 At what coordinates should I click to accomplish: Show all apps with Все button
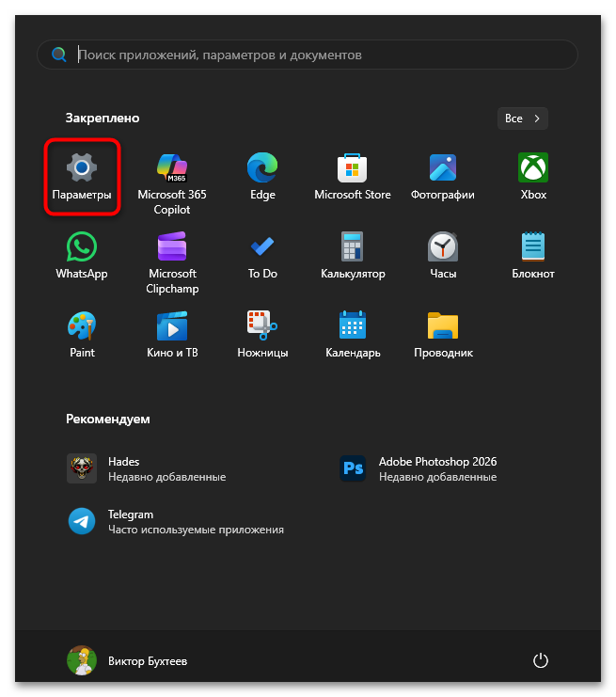(x=522, y=119)
